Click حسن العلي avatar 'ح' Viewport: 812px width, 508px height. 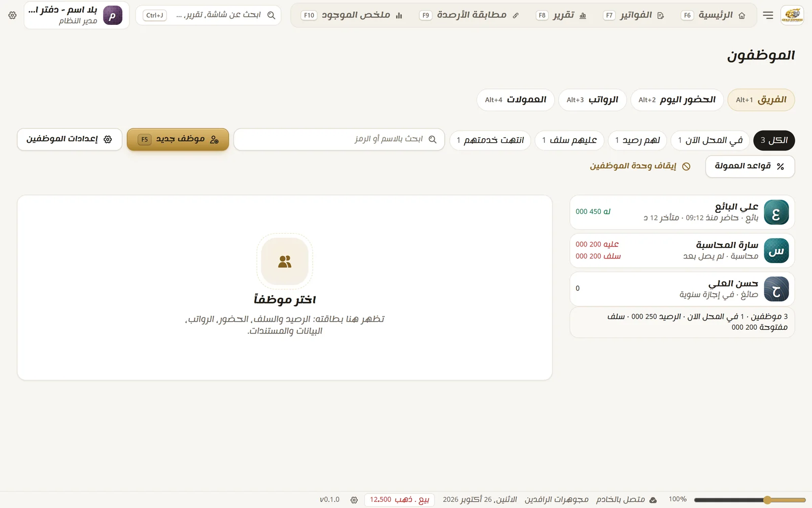tap(776, 289)
